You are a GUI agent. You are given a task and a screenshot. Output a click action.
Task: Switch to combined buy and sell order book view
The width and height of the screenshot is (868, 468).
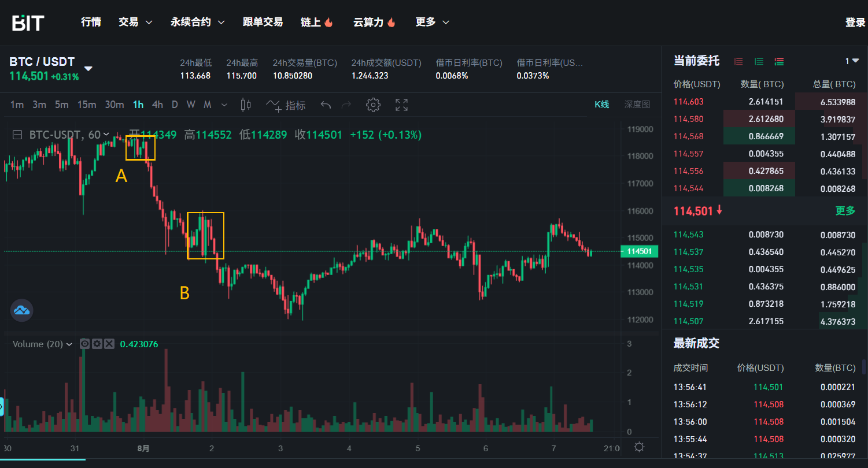779,61
